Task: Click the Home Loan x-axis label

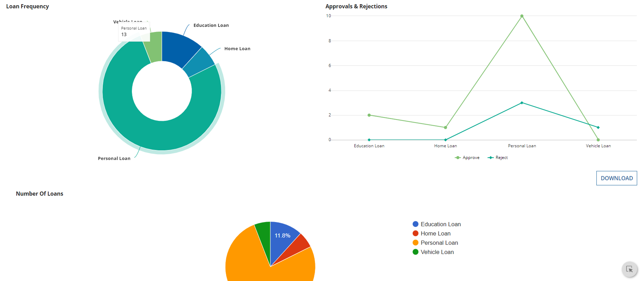Action: (x=445, y=146)
